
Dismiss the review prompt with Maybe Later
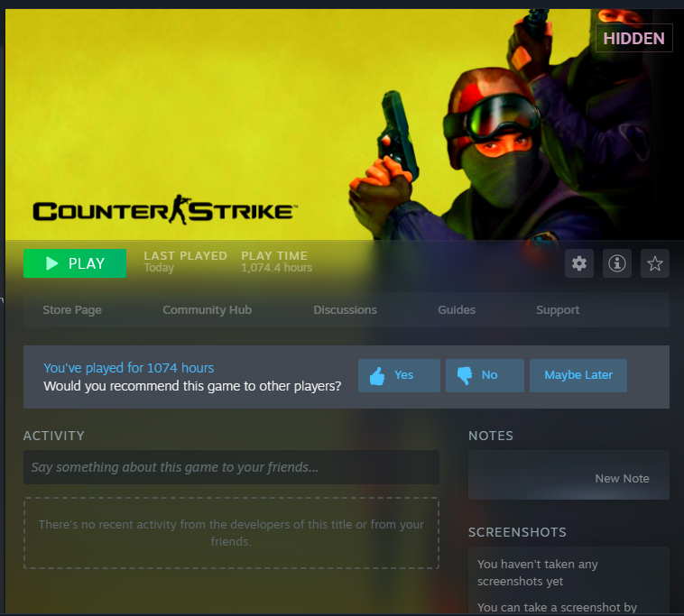pos(578,375)
